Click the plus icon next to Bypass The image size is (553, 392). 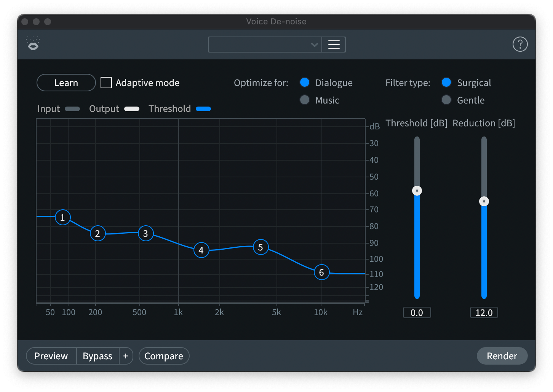click(x=126, y=356)
